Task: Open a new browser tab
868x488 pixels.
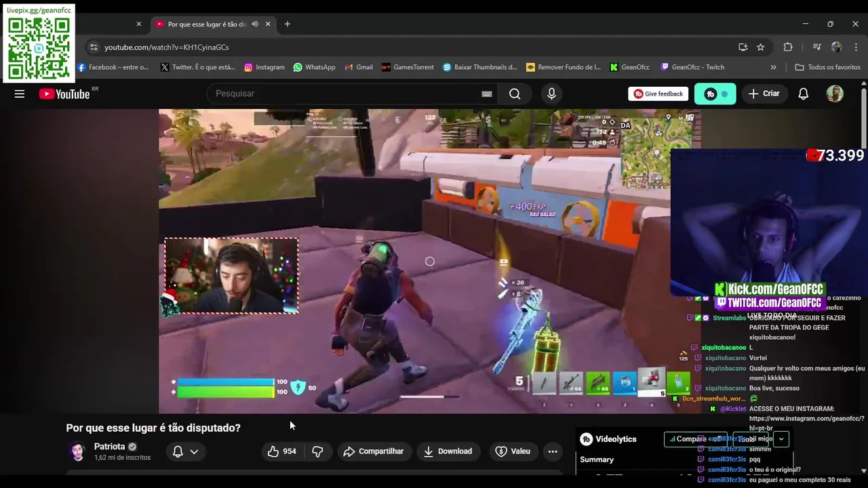Action: pyautogui.click(x=287, y=24)
